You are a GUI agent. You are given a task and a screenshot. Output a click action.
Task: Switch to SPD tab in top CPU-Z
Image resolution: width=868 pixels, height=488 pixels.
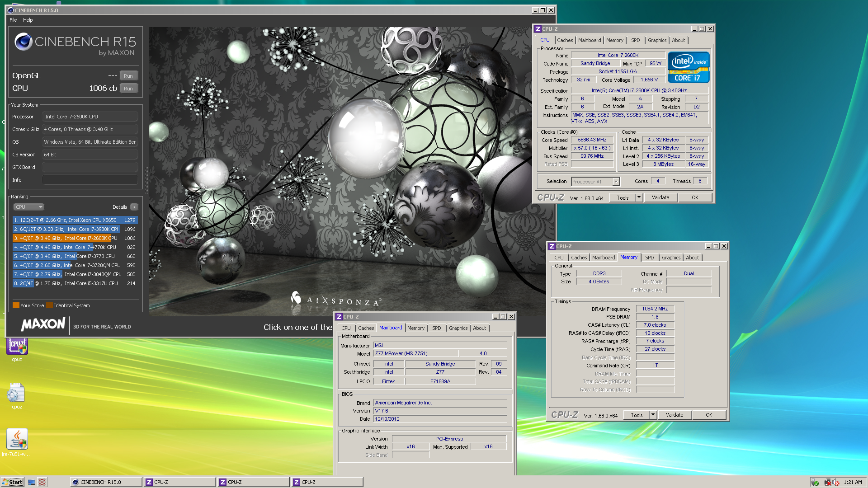[636, 40]
